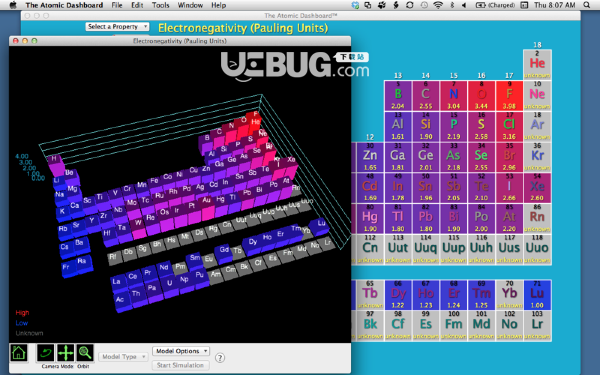The width and height of the screenshot is (600, 375).
Task: Choose the pan crosshair camera icon
Action: (x=65, y=352)
